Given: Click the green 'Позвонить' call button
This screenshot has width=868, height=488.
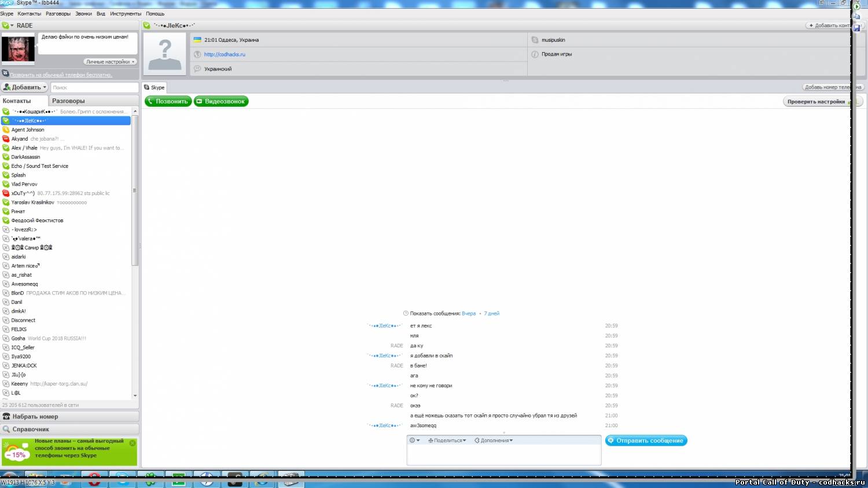Looking at the screenshot, I should [168, 101].
